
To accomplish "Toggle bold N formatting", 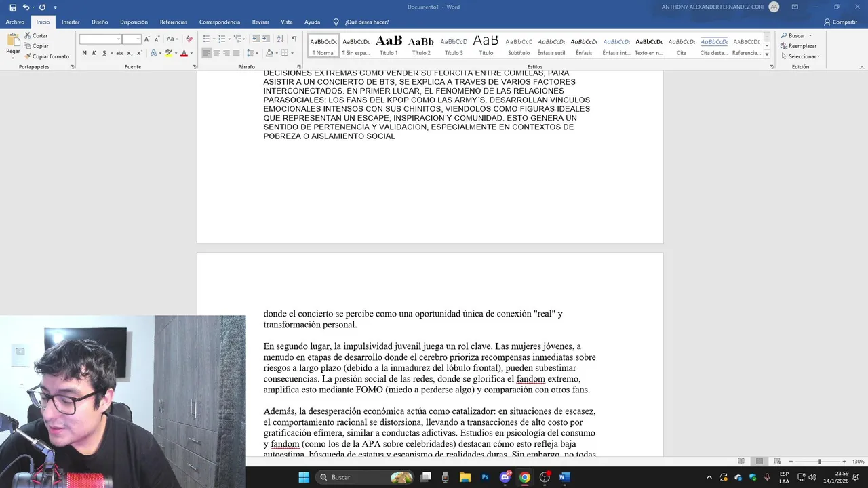I will [85, 53].
